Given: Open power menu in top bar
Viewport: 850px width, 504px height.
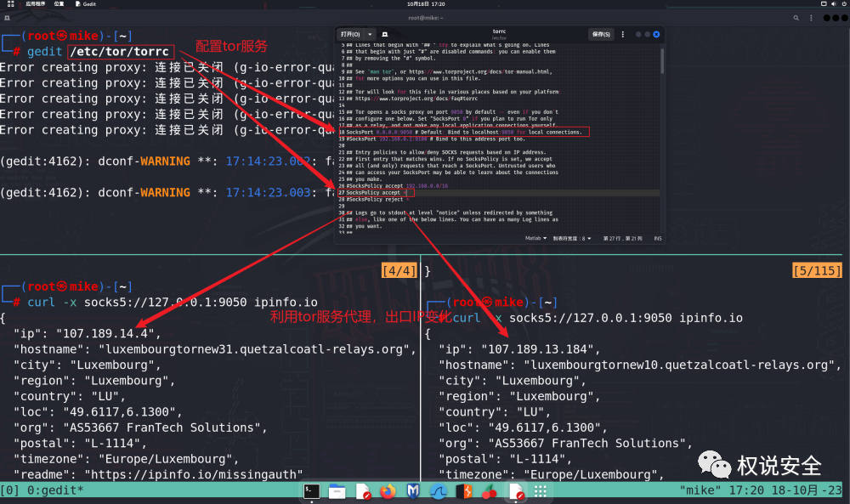Looking at the screenshot, I should click(844, 3).
